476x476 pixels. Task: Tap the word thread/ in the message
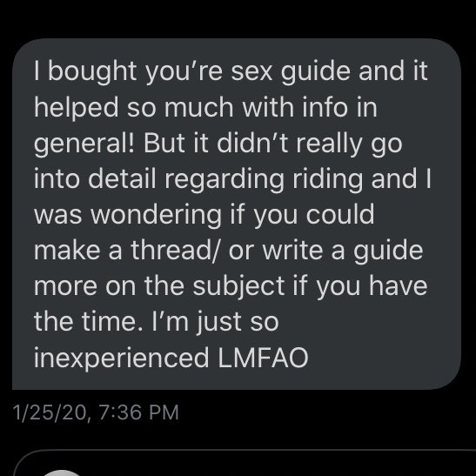175,251
